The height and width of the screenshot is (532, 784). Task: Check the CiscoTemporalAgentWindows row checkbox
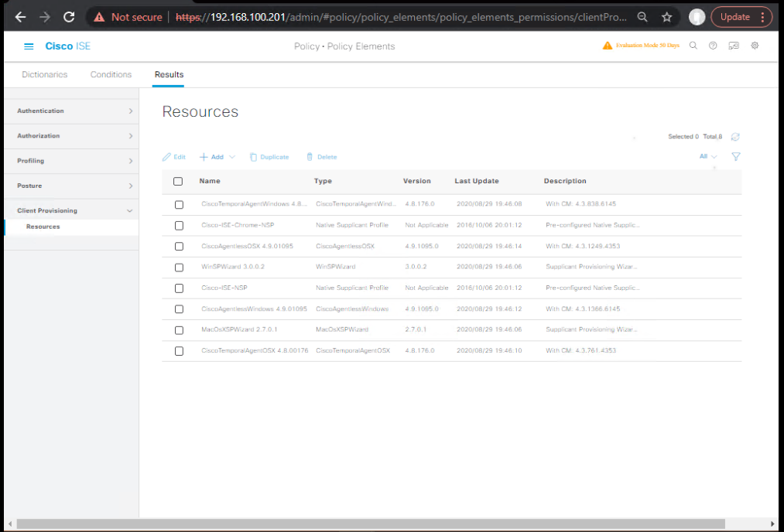point(179,204)
